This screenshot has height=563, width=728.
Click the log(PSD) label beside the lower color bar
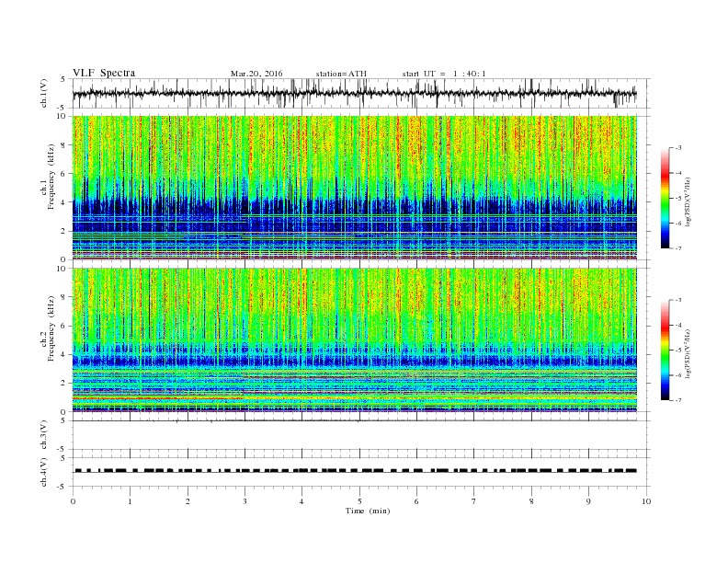[689, 354]
